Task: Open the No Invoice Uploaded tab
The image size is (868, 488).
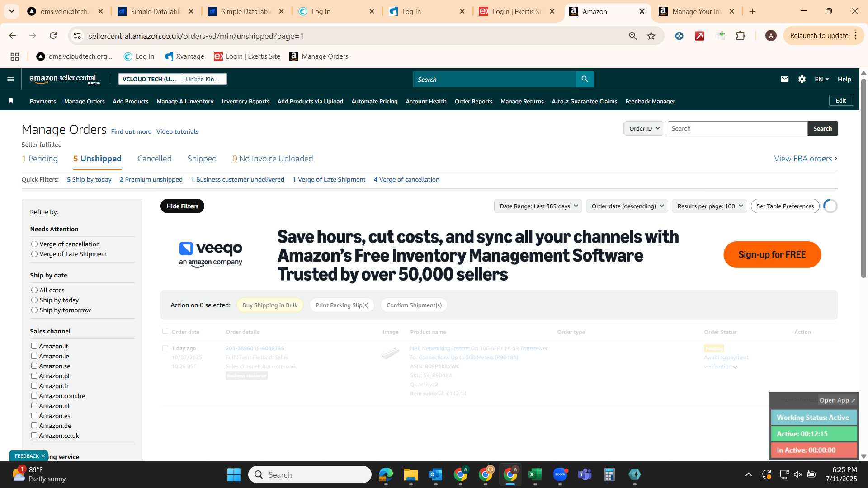Action: [x=273, y=159]
